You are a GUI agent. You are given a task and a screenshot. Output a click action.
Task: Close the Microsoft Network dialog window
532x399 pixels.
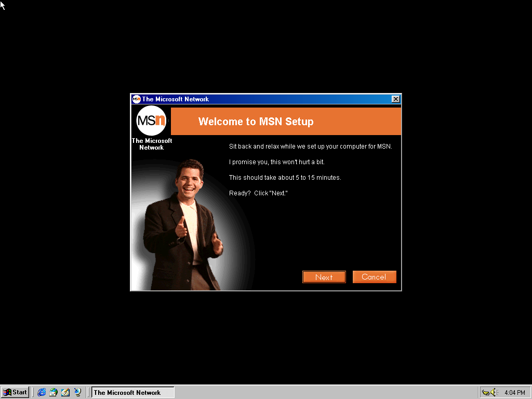tap(395, 99)
